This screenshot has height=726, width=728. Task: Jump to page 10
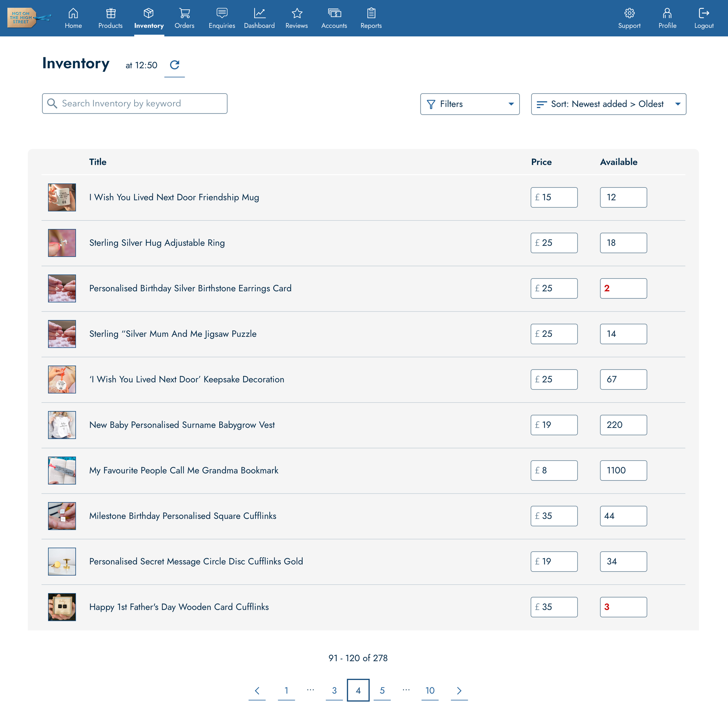point(430,690)
